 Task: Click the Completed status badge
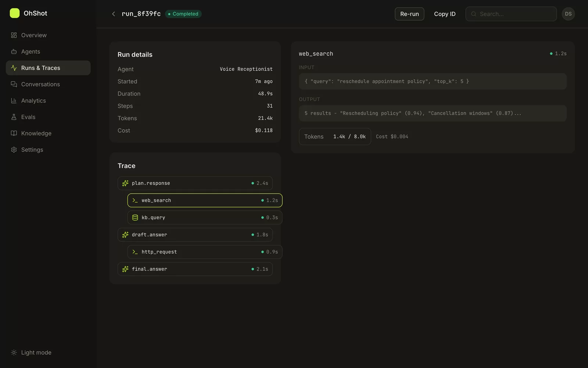(183, 14)
